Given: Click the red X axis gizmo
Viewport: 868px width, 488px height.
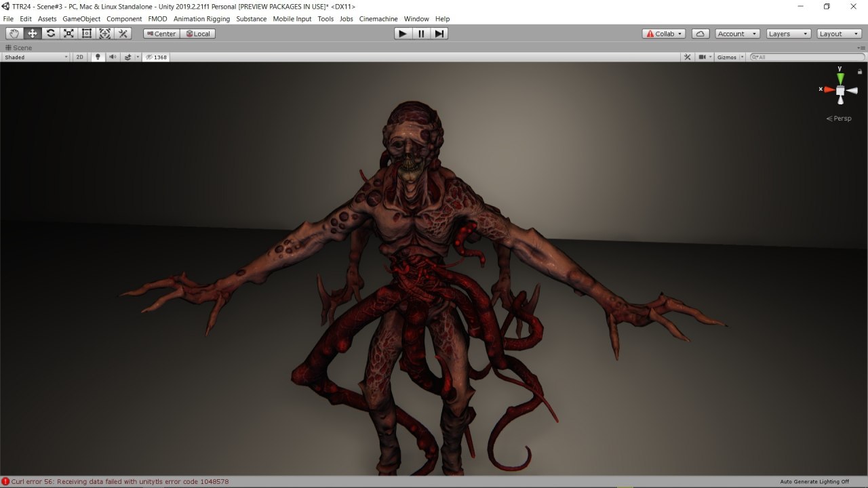Looking at the screenshot, I should click(829, 89).
